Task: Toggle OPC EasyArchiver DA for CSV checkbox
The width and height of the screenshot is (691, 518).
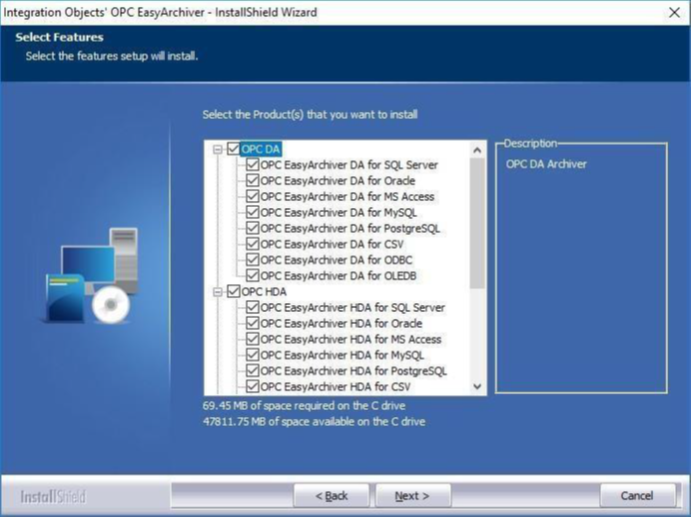Action: (x=253, y=244)
